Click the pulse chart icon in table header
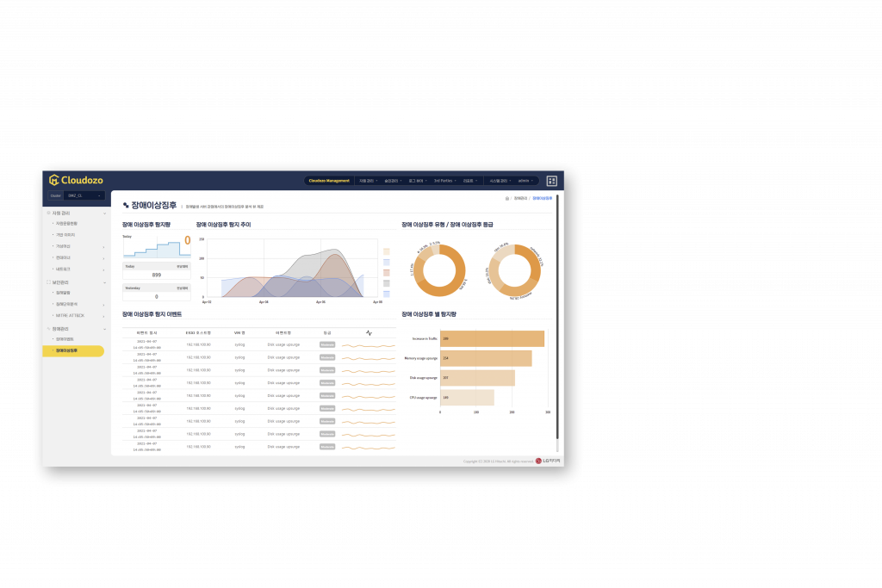The height and width of the screenshot is (588, 882). coord(369,332)
